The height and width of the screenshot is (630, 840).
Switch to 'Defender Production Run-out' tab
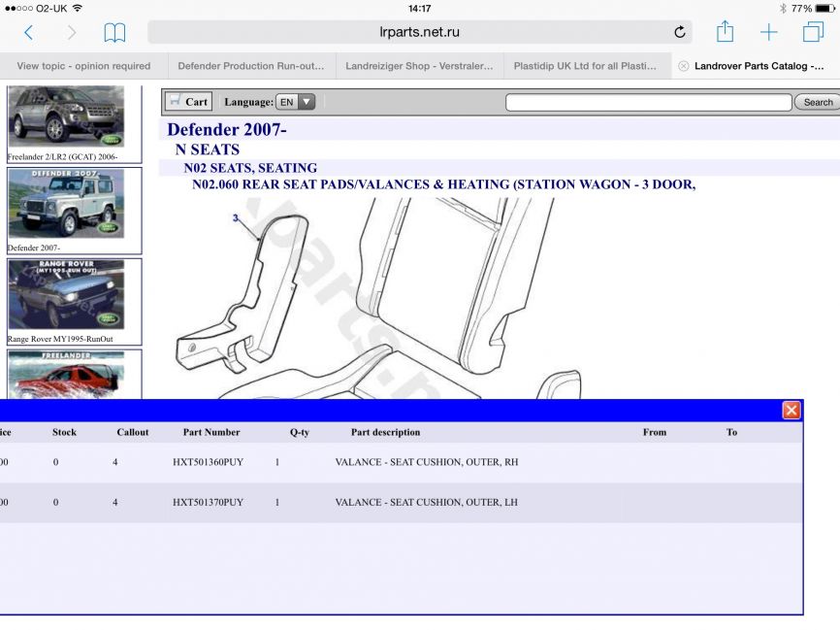pos(251,66)
